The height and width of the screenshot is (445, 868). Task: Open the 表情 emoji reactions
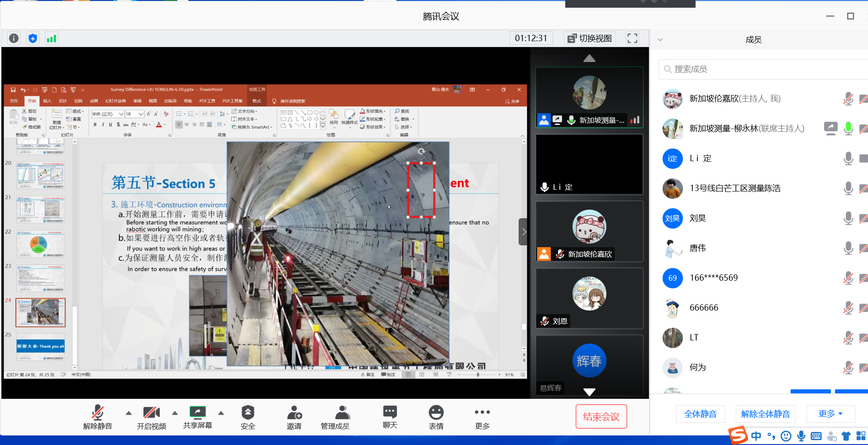coord(436,417)
